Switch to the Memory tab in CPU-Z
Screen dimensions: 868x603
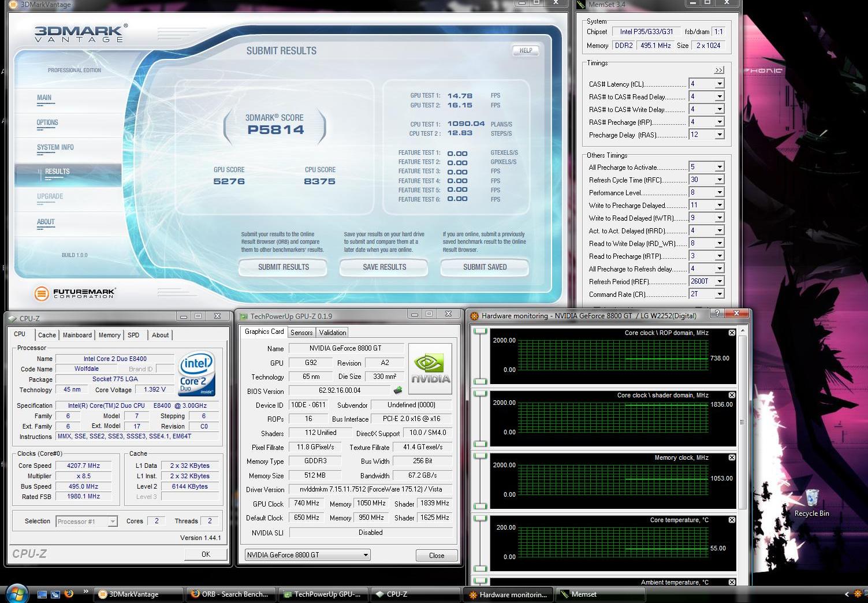tap(109, 335)
